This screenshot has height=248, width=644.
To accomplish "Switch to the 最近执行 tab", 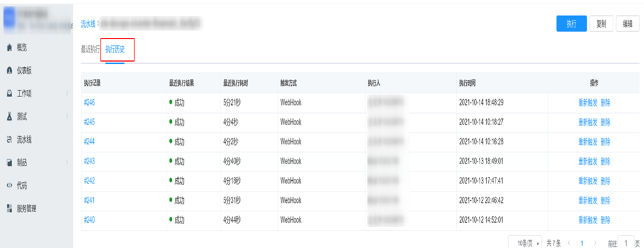I will point(91,50).
